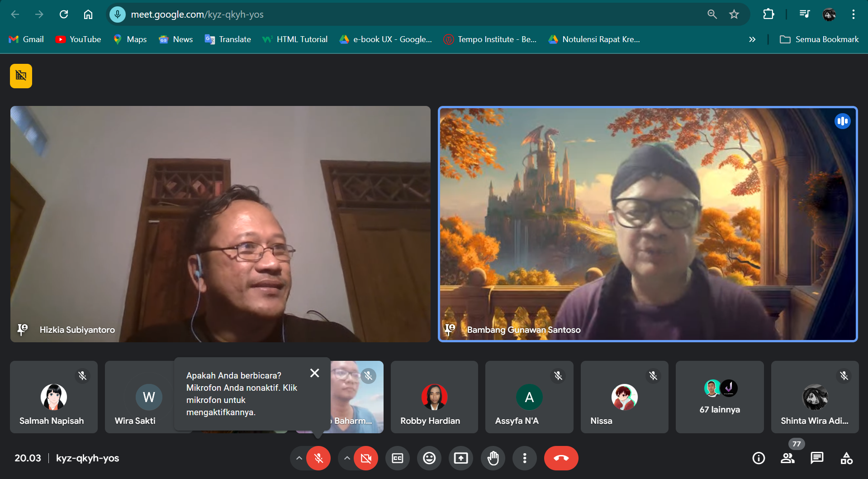Open the activities panel
The image size is (868, 479).
click(x=846, y=458)
